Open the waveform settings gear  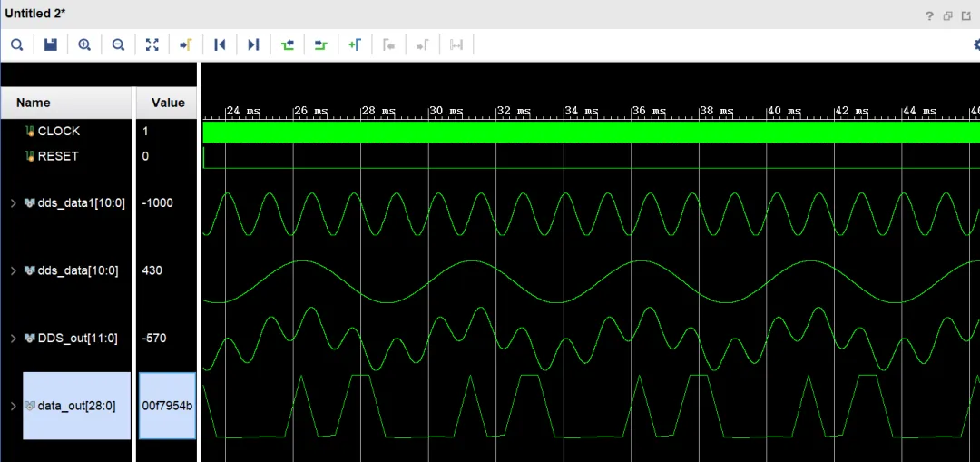click(975, 44)
